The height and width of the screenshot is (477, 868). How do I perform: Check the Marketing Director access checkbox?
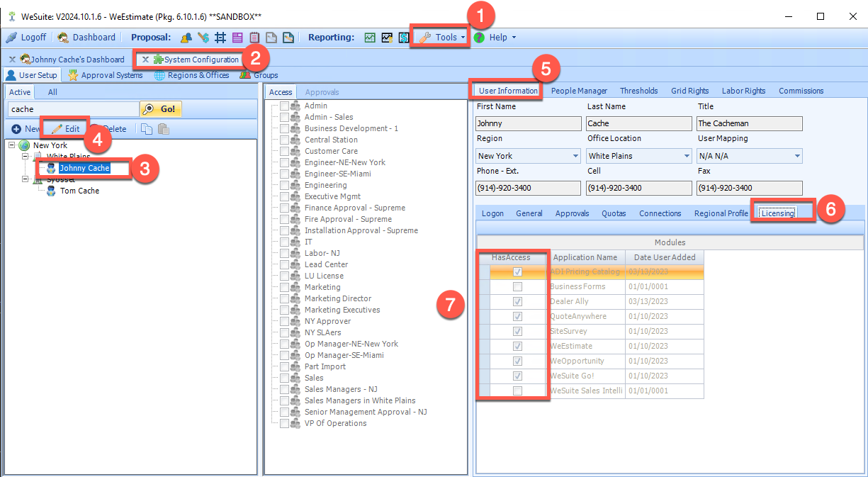pyautogui.click(x=284, y=298)
